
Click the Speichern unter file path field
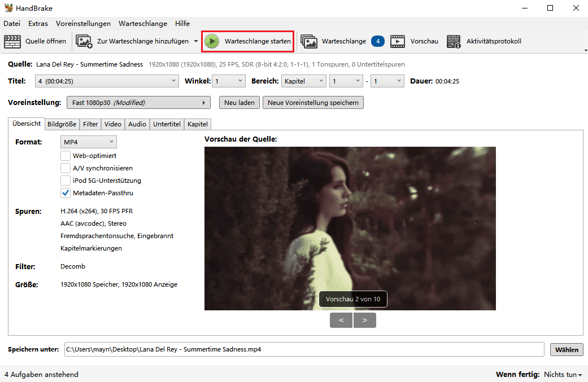pyautogui.click(x=305, y=349)
